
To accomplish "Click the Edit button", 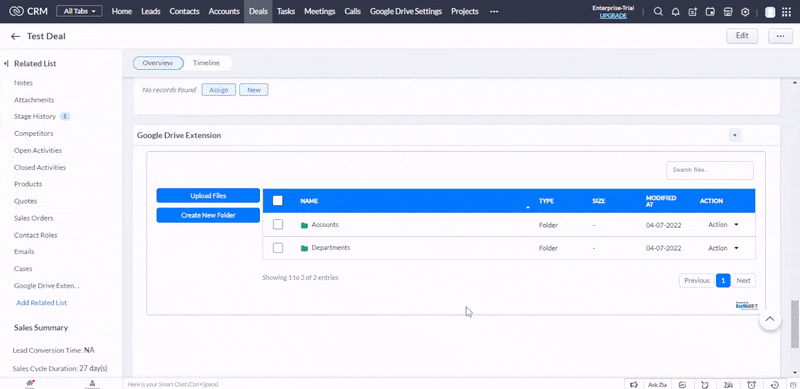I will coord(742,36).
